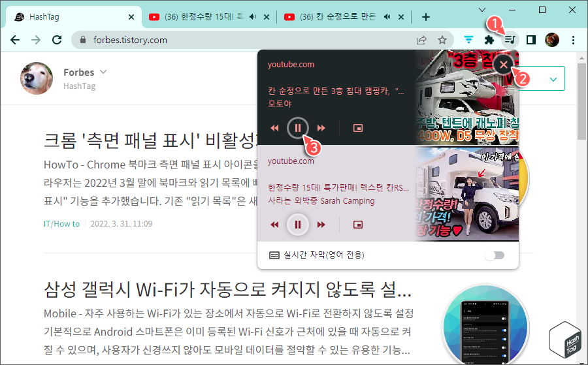
Task: Maximize the Chrome window
Action: 542,10
